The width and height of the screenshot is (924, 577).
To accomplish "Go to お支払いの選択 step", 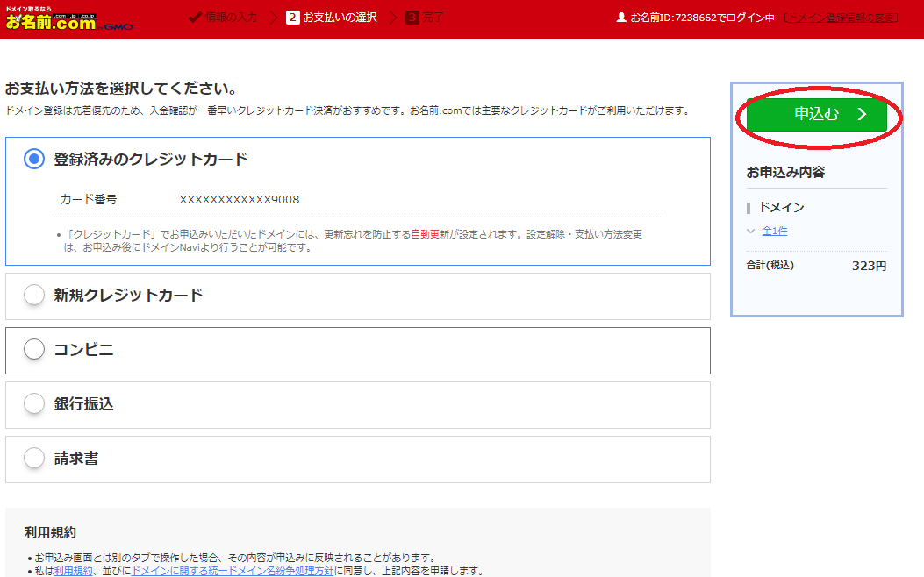I will [x=340, y=18].
